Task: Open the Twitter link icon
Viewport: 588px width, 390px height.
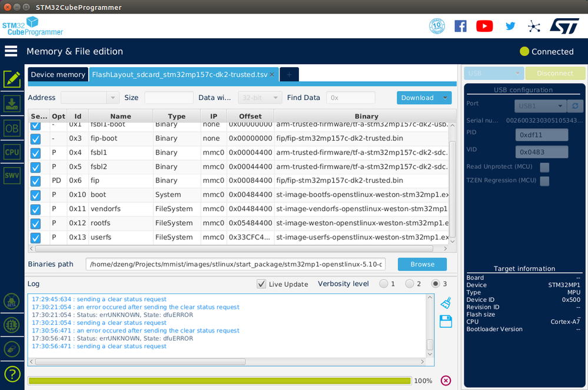Action: coord(510,26)
